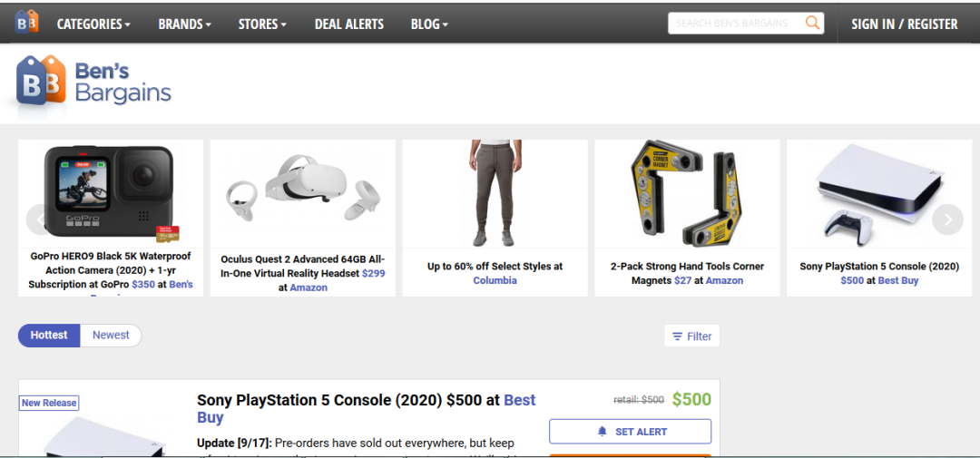Advance carousel with next arrow
980x458 pixels.
pyautogui.click(x=947, y=219)
